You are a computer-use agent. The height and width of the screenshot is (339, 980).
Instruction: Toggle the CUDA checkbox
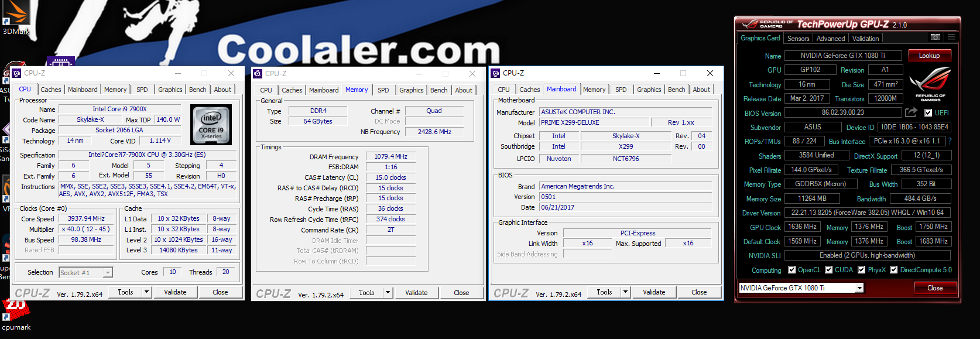point(828,270)
